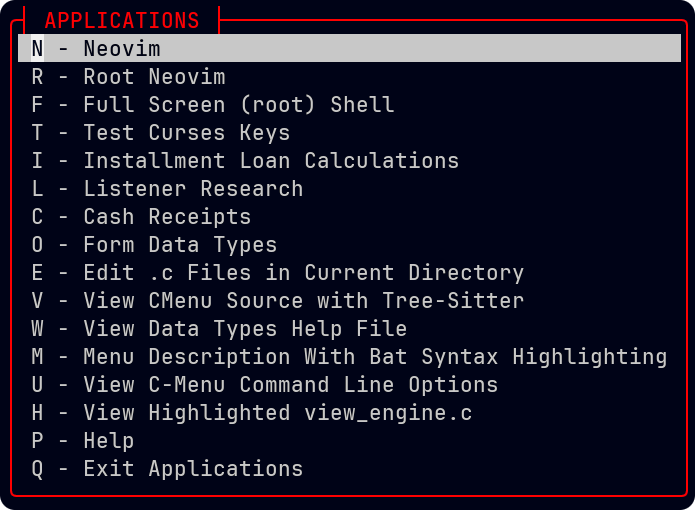Click the P hotkey letter
695x510 pixels.
pyautogui.click(x=37, y=441)
